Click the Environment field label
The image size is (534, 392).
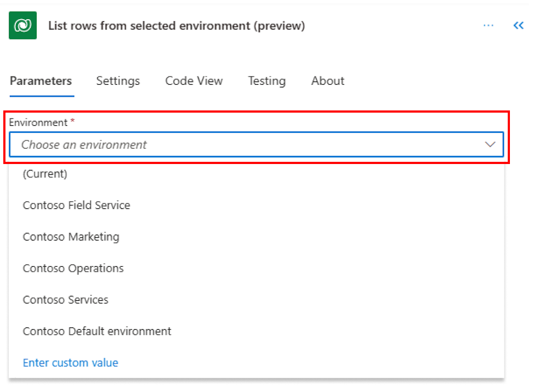38,122
